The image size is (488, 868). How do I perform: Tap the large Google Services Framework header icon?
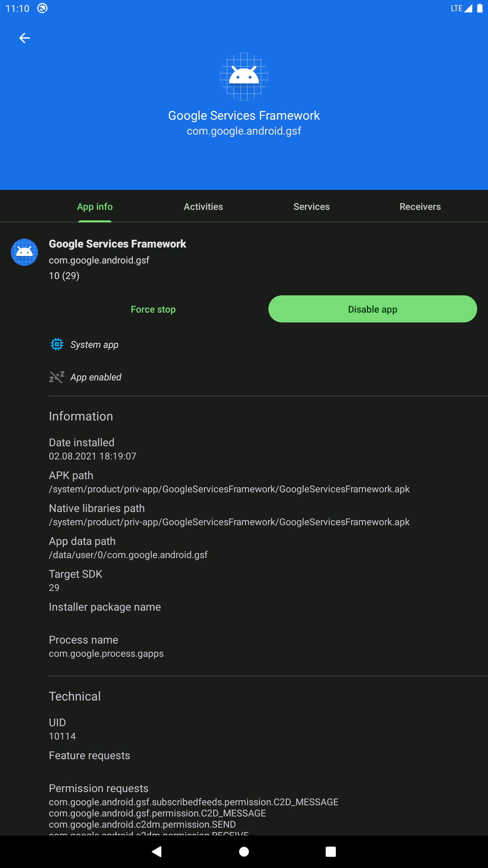(244, 77)
